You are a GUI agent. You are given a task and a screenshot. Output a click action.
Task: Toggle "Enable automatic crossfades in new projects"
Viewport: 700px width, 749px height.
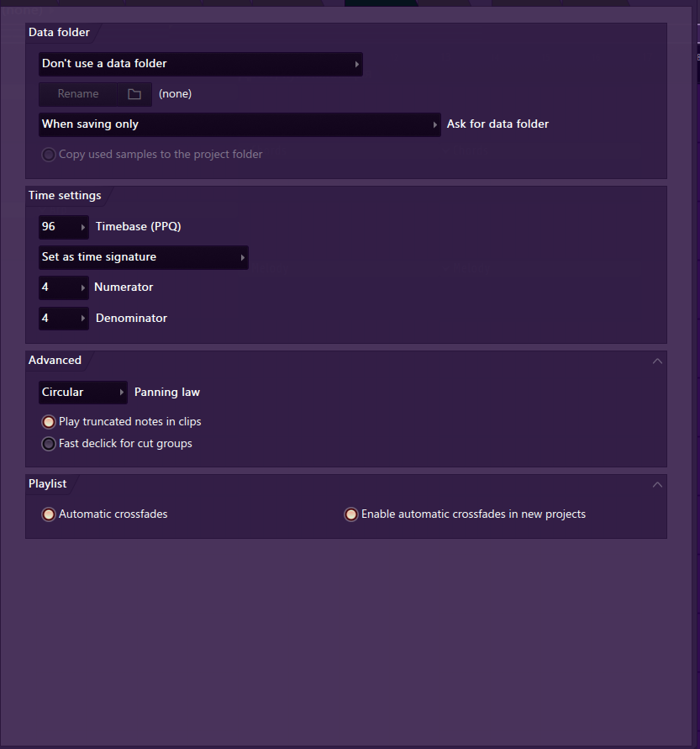pyautogui.click(x=351, y=514)
